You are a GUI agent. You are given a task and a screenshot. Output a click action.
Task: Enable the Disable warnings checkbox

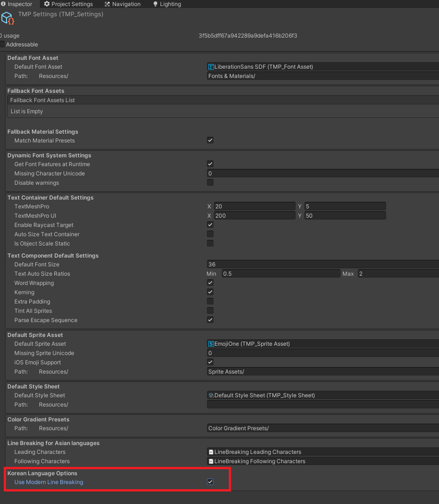click(210, 182)
